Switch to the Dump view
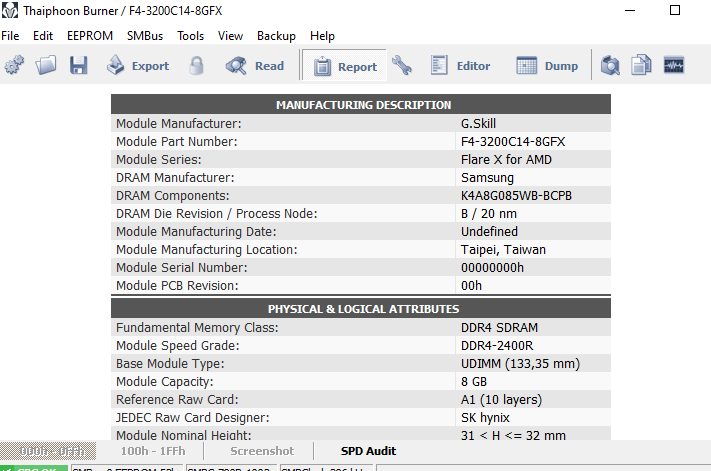Image resolution: width=711 pixels, height=471 pixels. tap(547, 66)
